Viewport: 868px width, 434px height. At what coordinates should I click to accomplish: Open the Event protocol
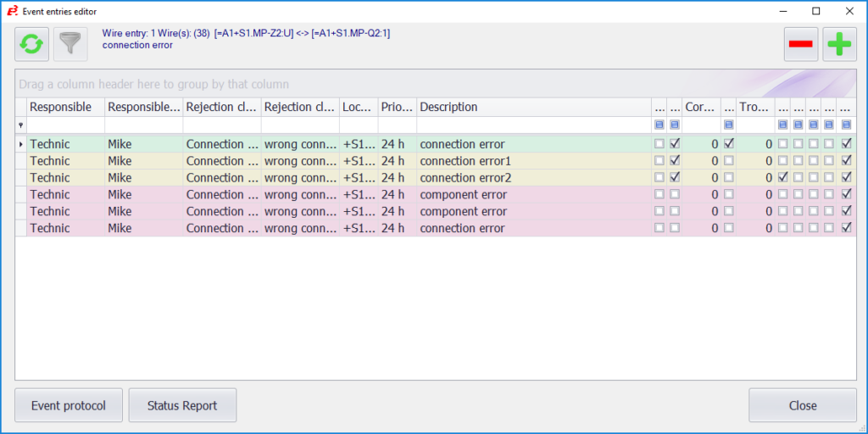(x=69, y=405)
